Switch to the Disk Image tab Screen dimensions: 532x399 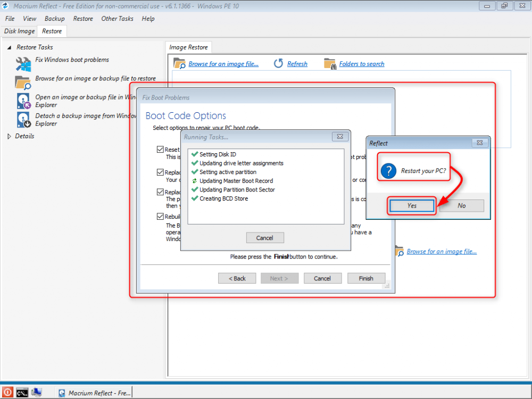[x=19, y=31]
